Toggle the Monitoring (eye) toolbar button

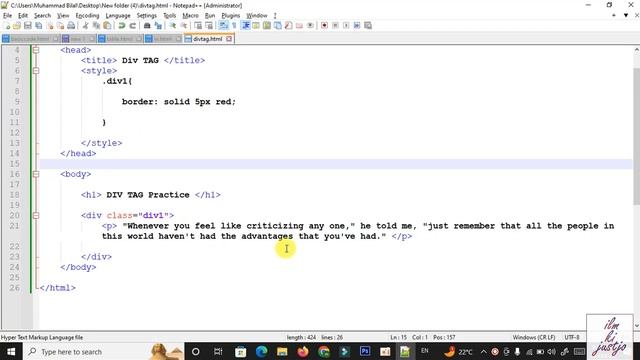310,26
